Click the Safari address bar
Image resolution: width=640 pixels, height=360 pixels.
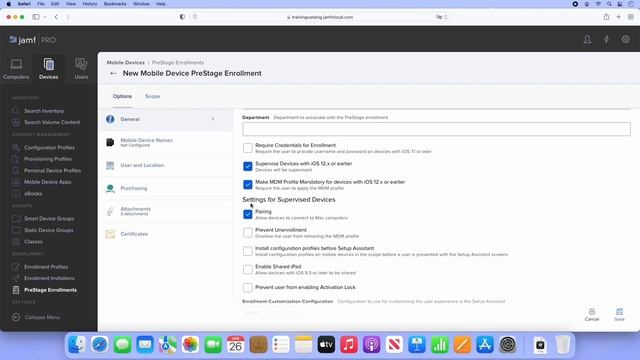coord(320,17)
